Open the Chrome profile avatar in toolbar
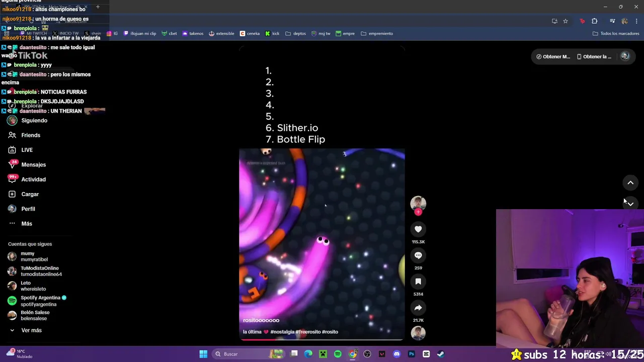The width and height of the screenshot is (644, 362). pos(624,21)
